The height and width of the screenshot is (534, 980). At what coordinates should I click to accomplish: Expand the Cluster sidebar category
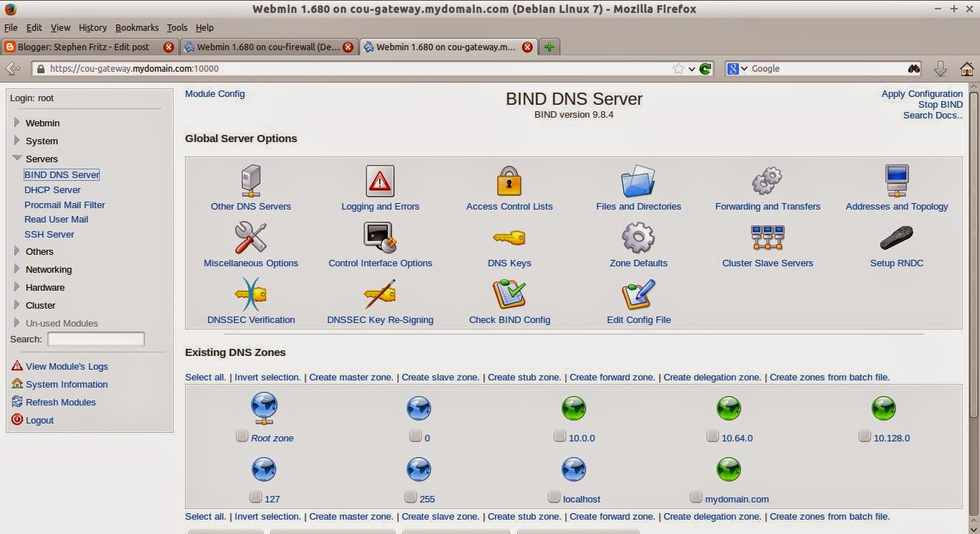tap(17, 305)
